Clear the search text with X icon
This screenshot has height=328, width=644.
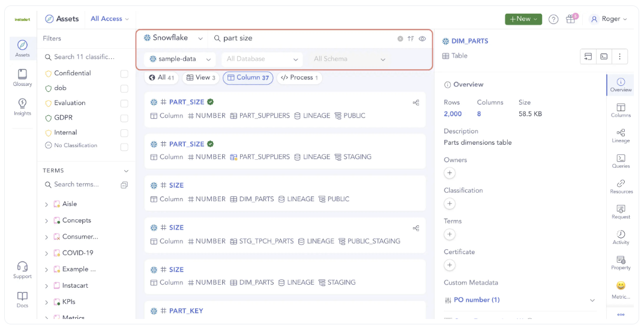click(x=400, y=38)
